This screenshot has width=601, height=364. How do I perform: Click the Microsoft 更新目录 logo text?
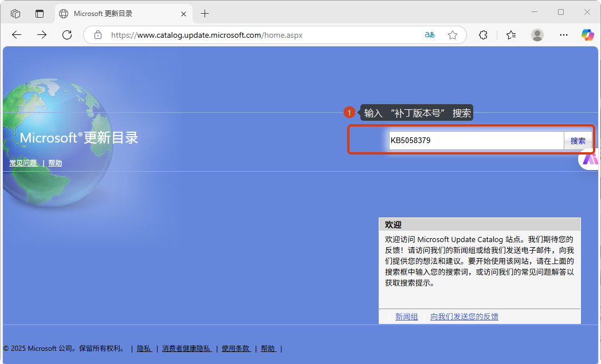tap(79, 137)
